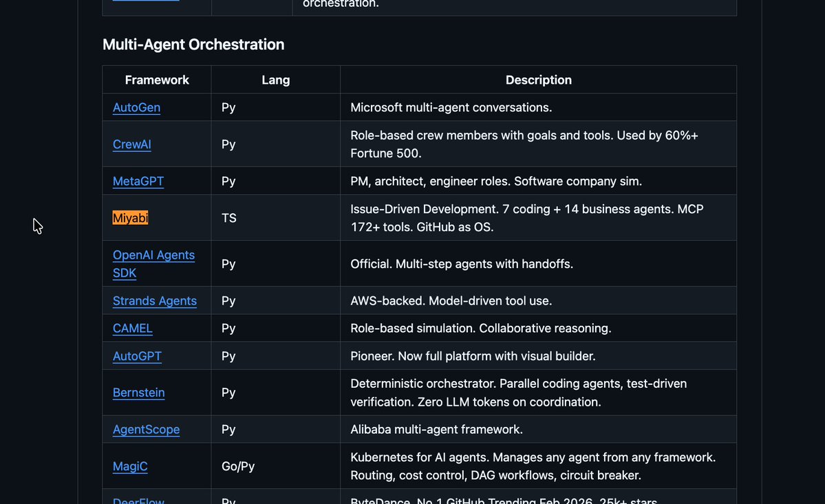Visit the Strands Agents link

pos(155,300)
